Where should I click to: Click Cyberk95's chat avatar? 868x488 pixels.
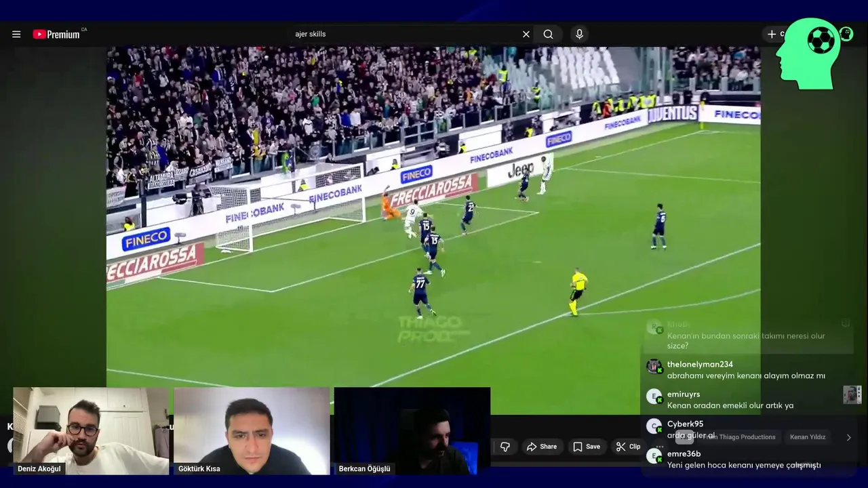pyautogui.click(x=654, y=426)
